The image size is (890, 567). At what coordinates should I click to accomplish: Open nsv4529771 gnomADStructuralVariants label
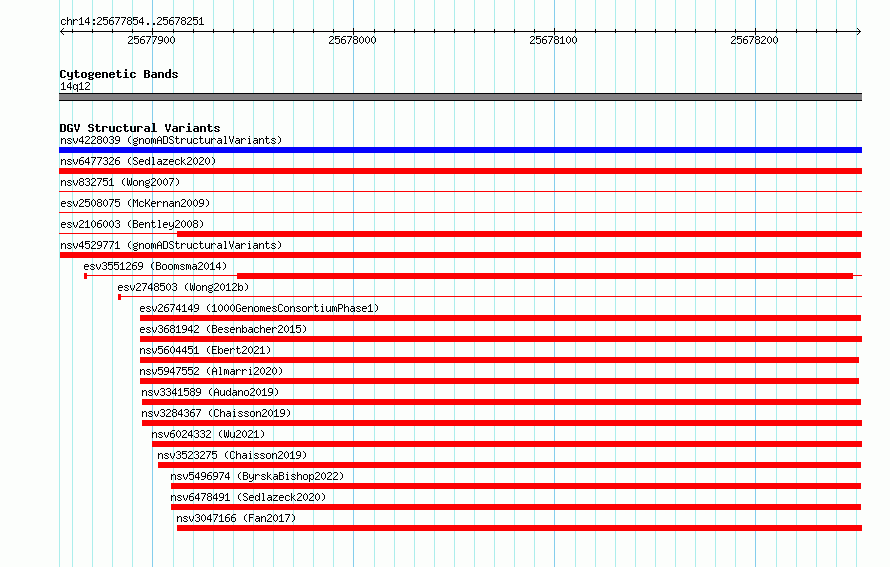click(171, 245)
